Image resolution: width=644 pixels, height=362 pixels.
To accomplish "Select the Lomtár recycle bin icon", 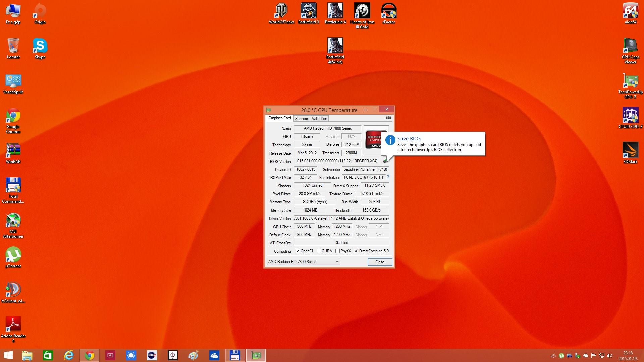I will [x=13, y=49].
